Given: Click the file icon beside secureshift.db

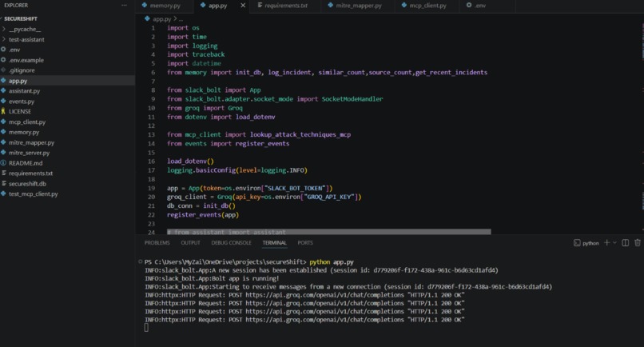Looking at the screenshot, I should point(3,183).
